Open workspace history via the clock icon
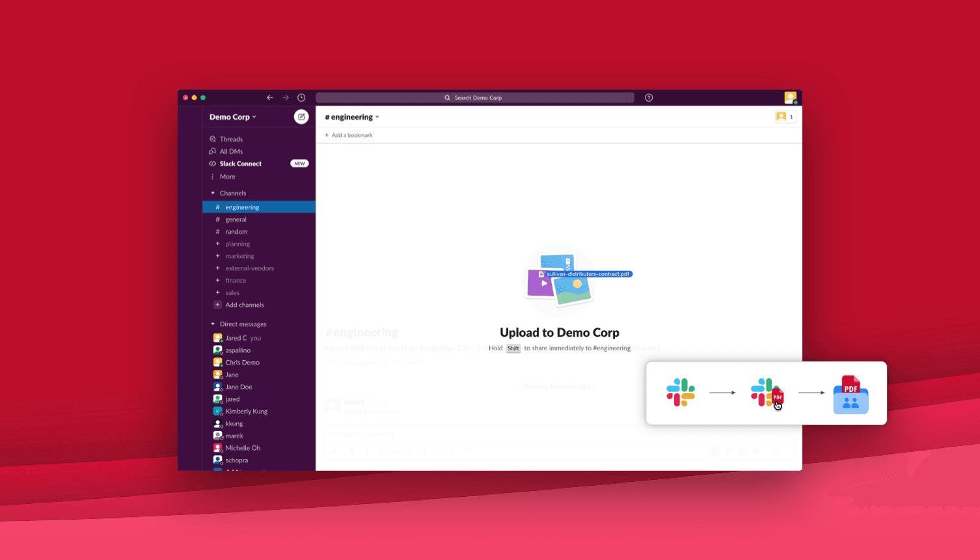 (x=301, y=96)
